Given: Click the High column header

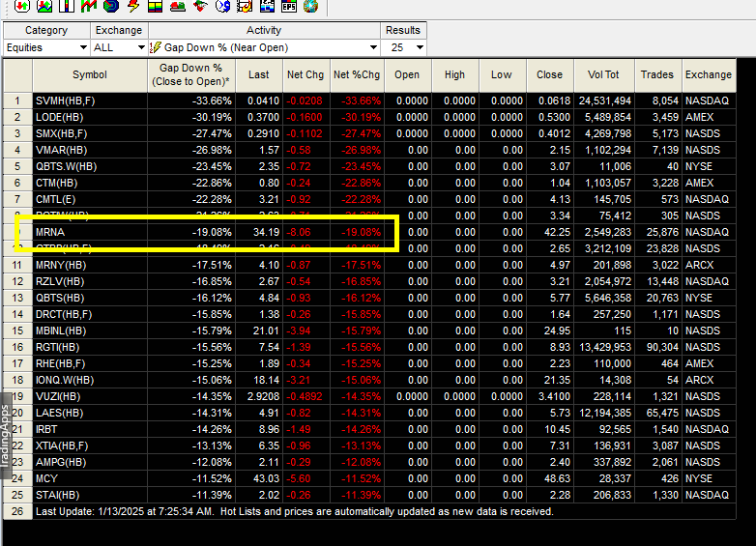Looking at the screenshot, I should pyautogui.click(x=454, y=74).
